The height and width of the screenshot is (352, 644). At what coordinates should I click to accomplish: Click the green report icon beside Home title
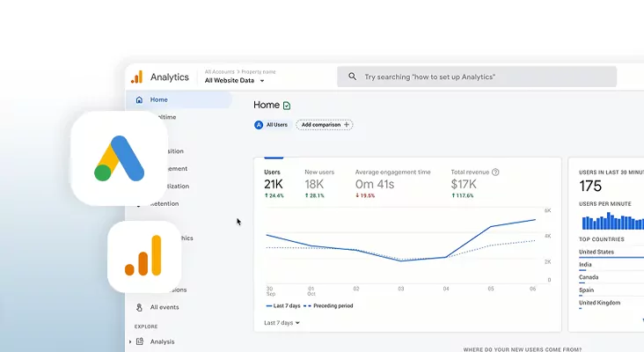coord(287,106)
